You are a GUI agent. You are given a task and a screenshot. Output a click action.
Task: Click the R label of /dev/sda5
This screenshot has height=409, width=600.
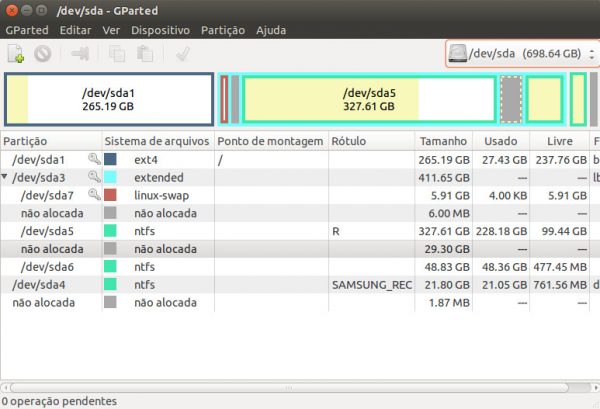(336, 231)
